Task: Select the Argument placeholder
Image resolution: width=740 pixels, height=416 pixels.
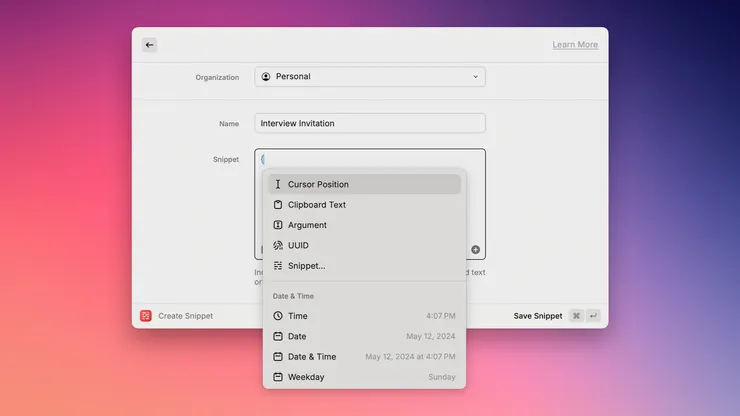Action: tap(364, 225)
